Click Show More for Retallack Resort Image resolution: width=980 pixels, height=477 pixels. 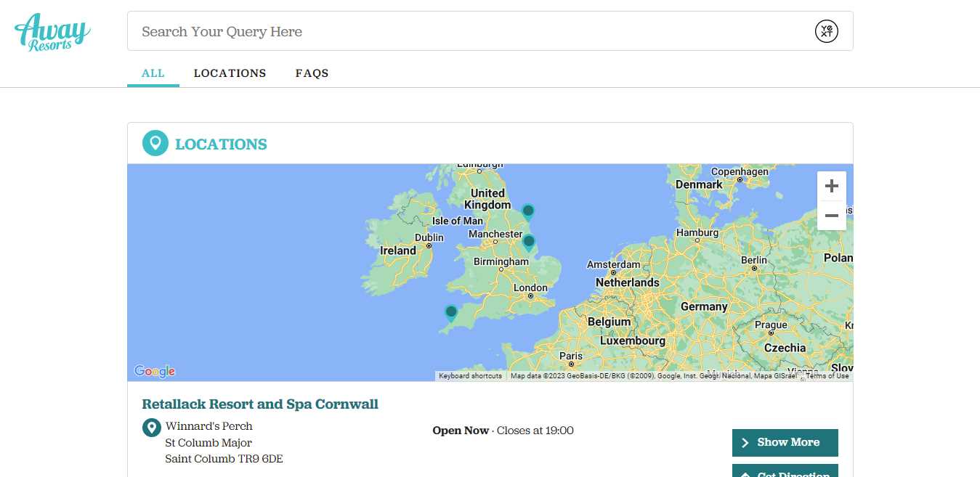point(785,442)
